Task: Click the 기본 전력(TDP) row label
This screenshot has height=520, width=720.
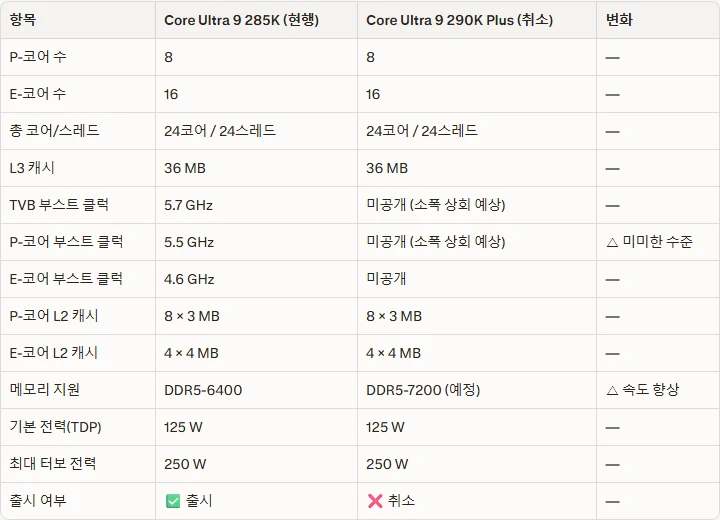Action: point(55,427)
